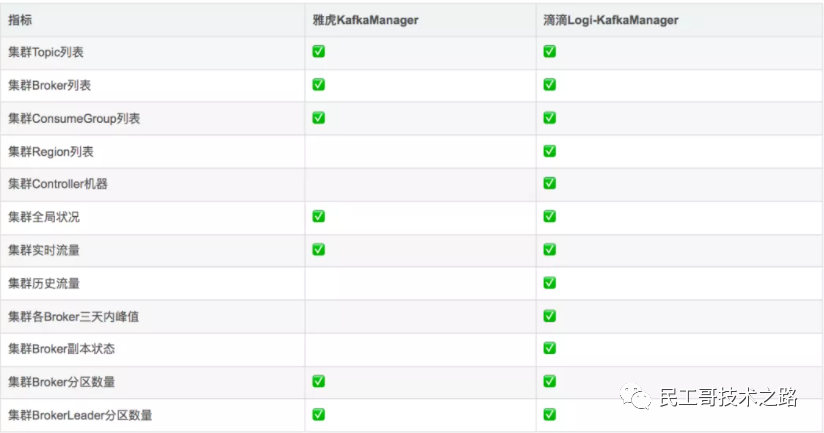Click the 雅虎KafkaManager column header

pos(365,20)
